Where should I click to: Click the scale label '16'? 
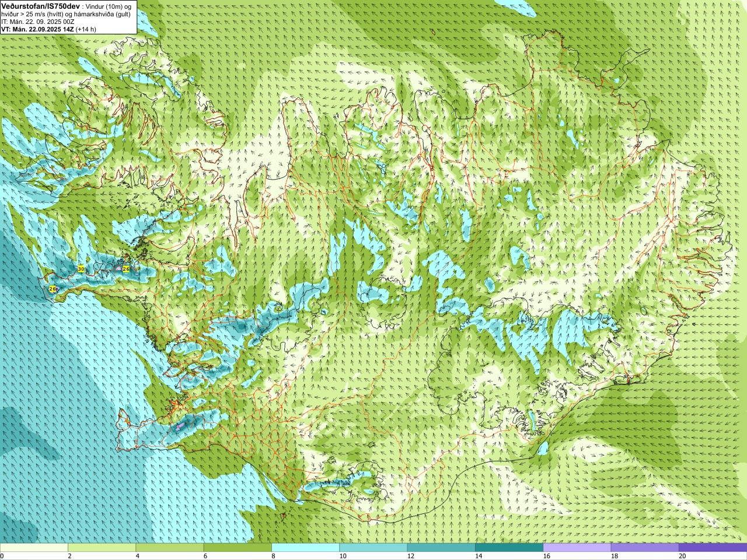[547, 556]
